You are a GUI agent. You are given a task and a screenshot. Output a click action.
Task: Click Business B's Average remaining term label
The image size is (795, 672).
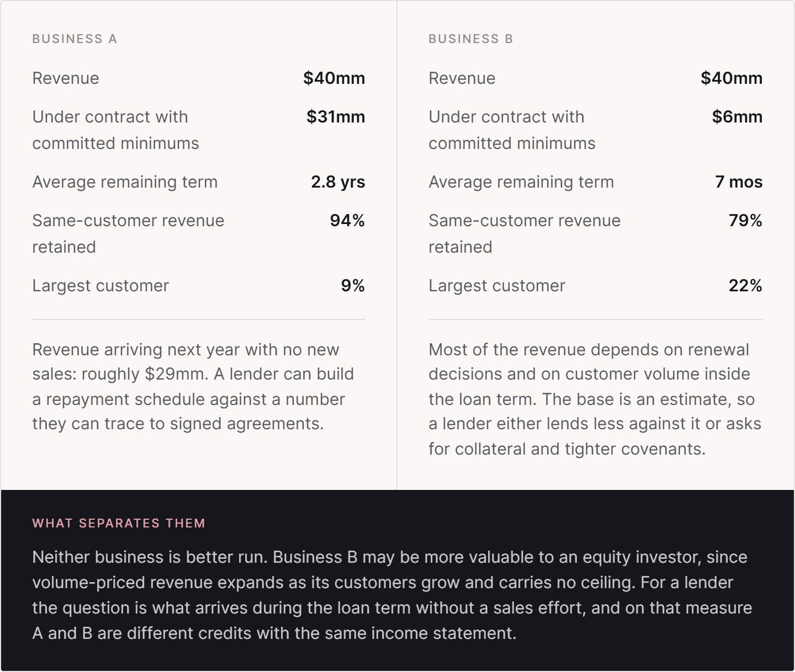[521, 182]
